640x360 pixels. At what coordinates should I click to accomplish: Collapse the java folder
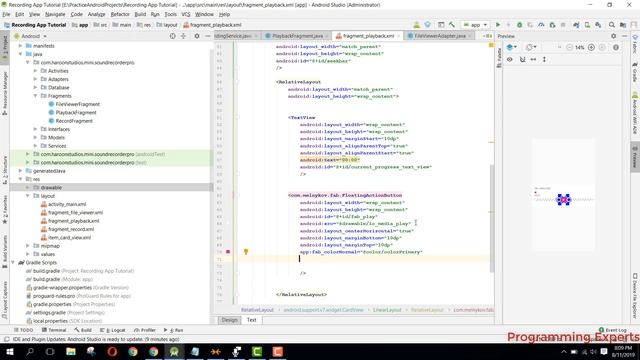click(x=20, y=54)
